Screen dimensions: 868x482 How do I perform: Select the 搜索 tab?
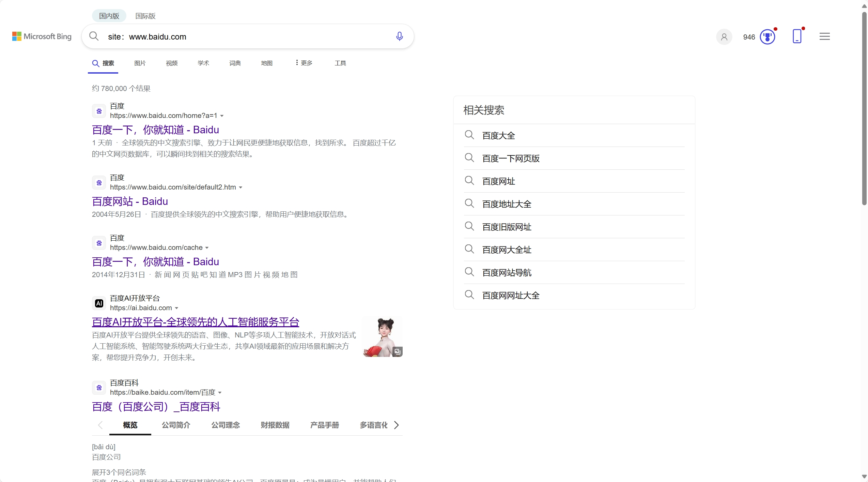(103, 63)
